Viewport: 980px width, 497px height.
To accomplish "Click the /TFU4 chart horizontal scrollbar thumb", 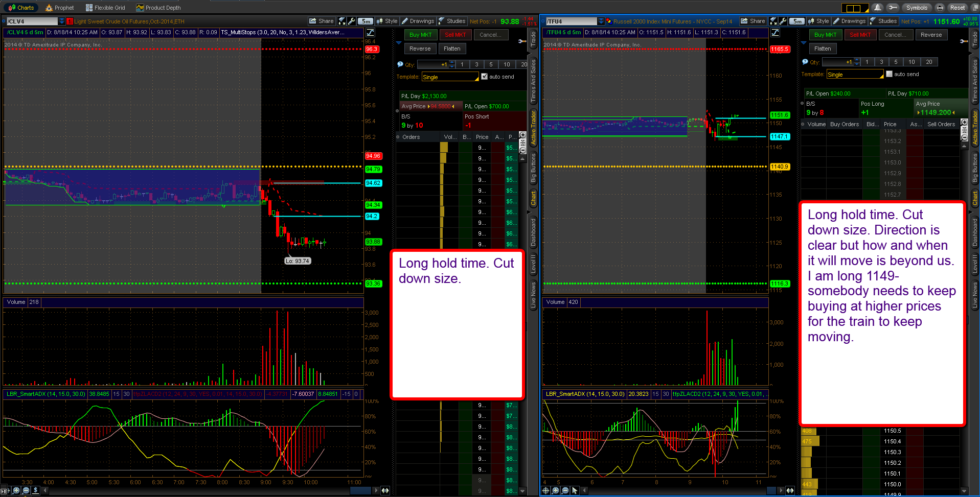I will point(772,490).
